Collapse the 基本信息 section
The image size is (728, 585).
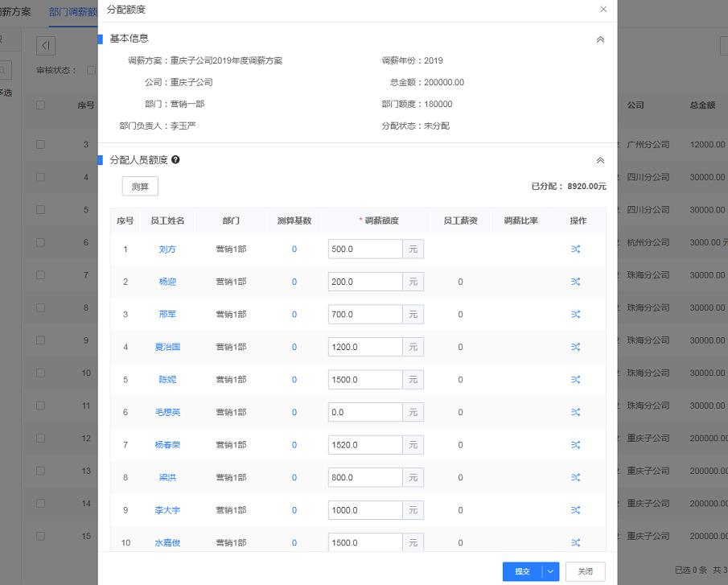[x=599, y=39]
